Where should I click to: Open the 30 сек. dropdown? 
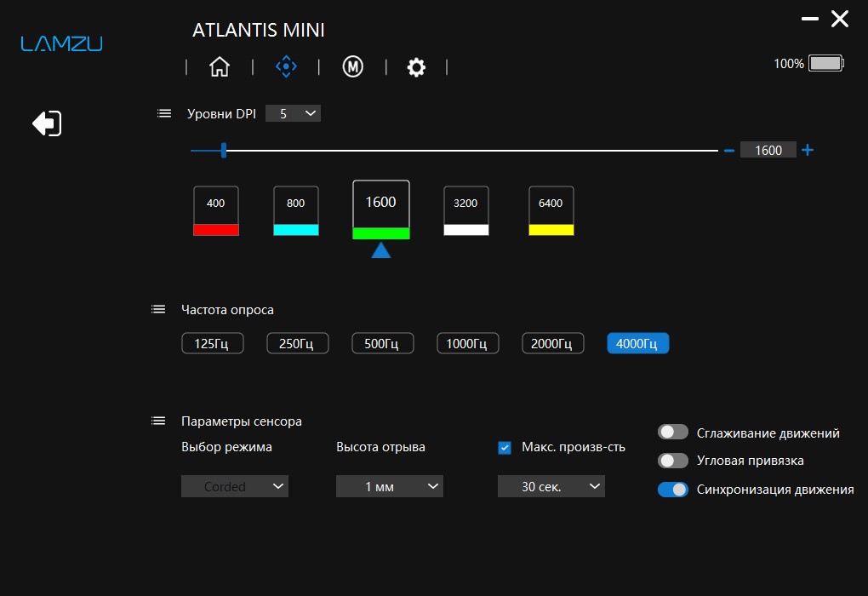click(551, 486)
